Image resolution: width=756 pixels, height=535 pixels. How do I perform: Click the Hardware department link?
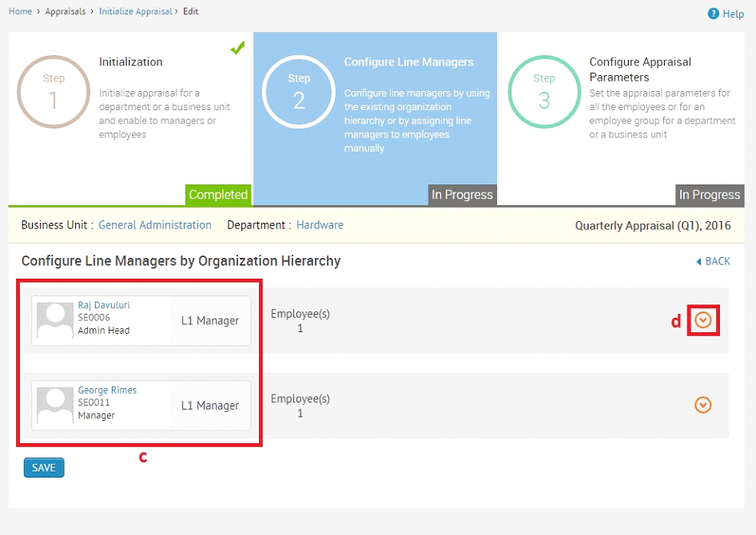(x=320, y=225)
